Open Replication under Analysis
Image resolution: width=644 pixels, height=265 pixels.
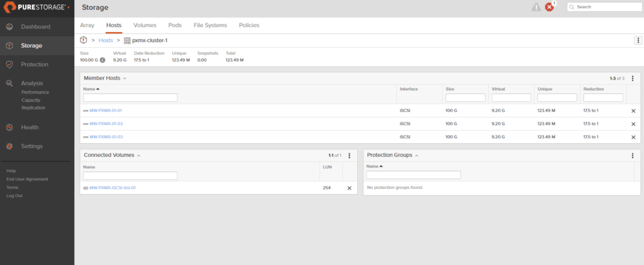pyautogui.click(x=33, y=108)
